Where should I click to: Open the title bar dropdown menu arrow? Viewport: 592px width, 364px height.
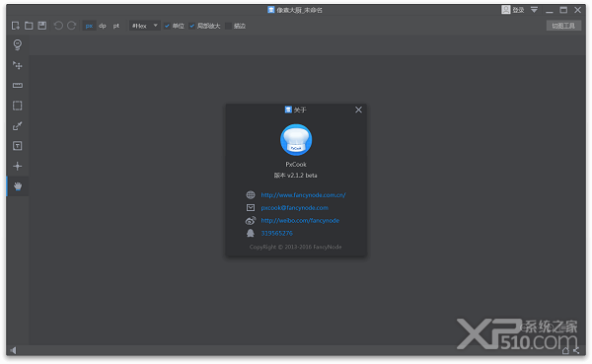coord(534,10)
